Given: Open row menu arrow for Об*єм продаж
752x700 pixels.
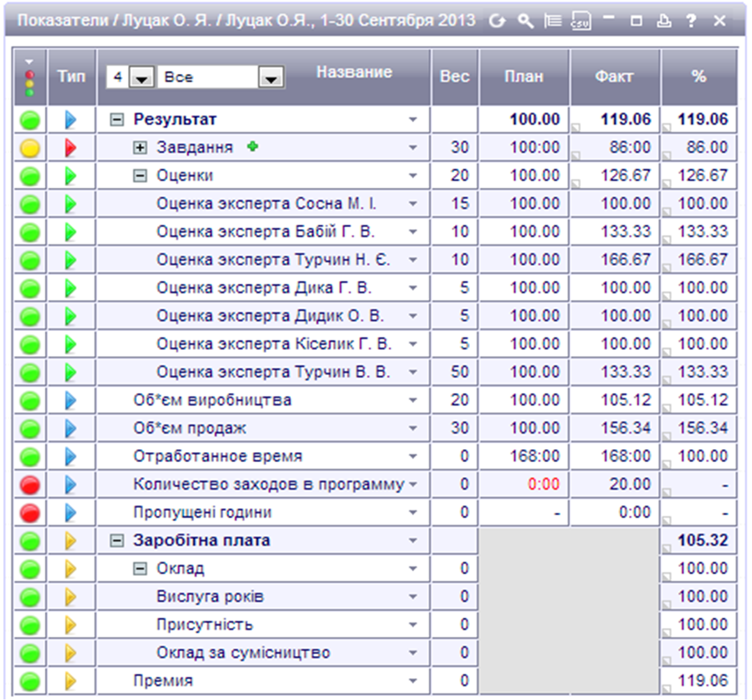Looking at the screenshot, I should pos(413,429).
